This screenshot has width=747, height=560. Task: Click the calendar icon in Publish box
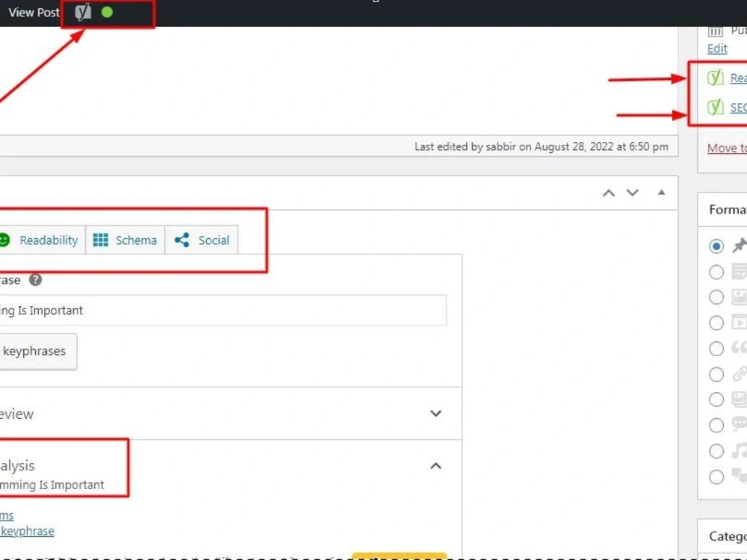coord(715,31)
